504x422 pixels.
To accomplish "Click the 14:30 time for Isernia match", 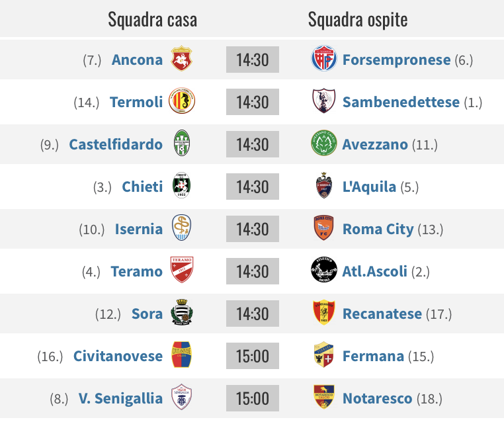I will [x=253, y=229].
